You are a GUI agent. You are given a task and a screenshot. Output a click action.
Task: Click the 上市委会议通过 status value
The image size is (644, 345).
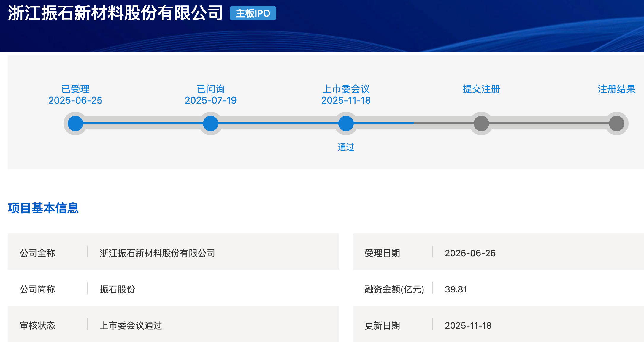pyautogui.click(x=131, y=325)
